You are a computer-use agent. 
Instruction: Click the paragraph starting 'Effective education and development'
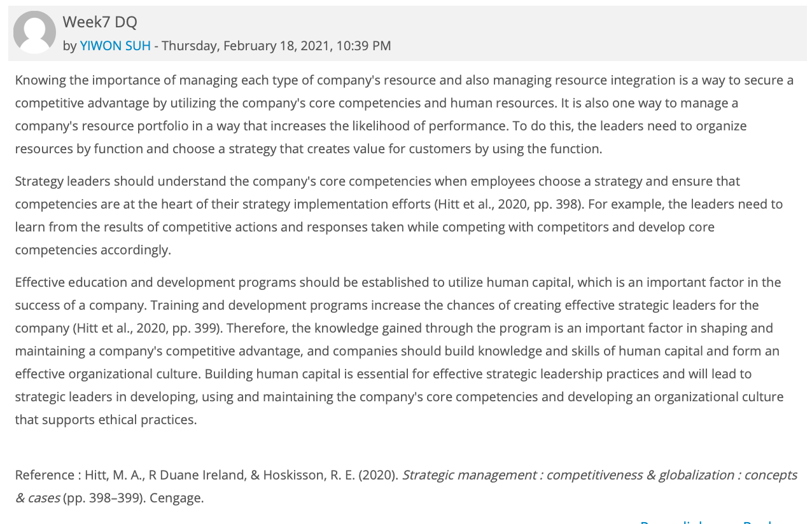pyautogui.click(x=399, y=351)
